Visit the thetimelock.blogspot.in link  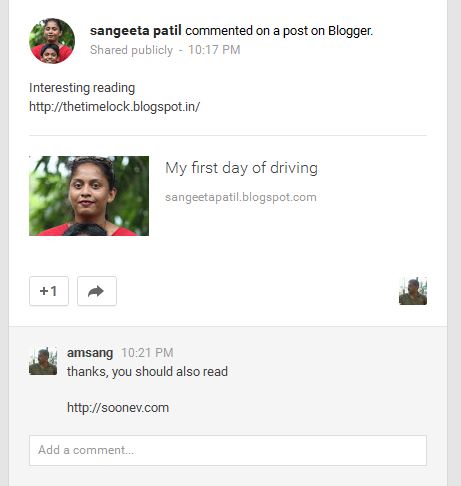[114, 107]
